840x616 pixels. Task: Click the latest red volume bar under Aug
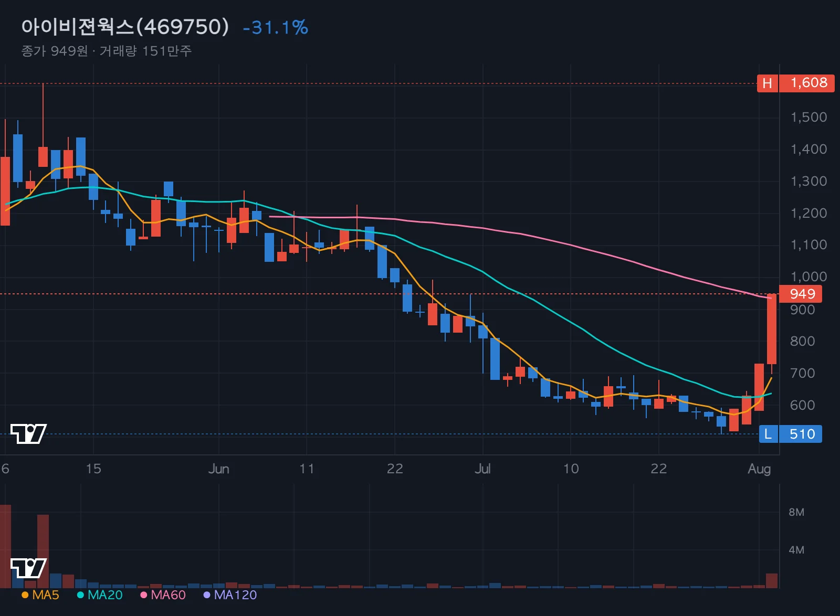pyautogui.click(x=772, y=580)
